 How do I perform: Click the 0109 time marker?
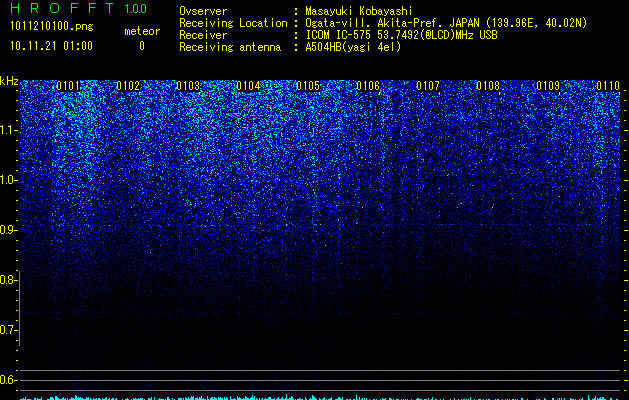548,86
